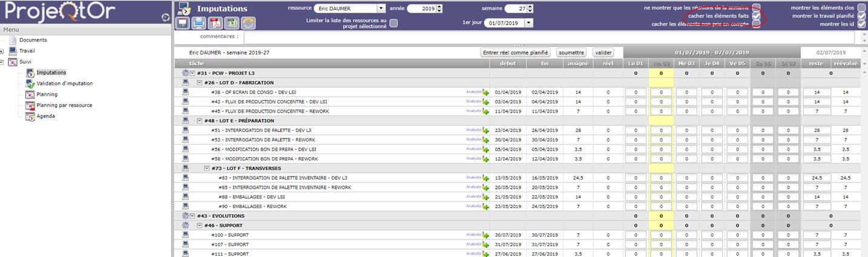Export the timesheet to spreadsheet CSV
The width and height of the screenshot is (868, 257).
231,24
